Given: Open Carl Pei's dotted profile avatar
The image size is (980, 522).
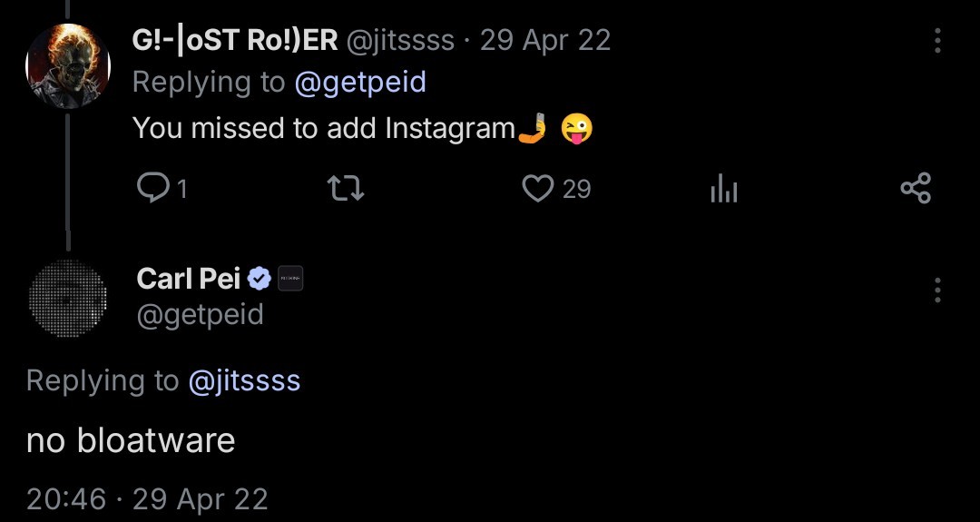Looking at the screenshot, I should [68, 299].
